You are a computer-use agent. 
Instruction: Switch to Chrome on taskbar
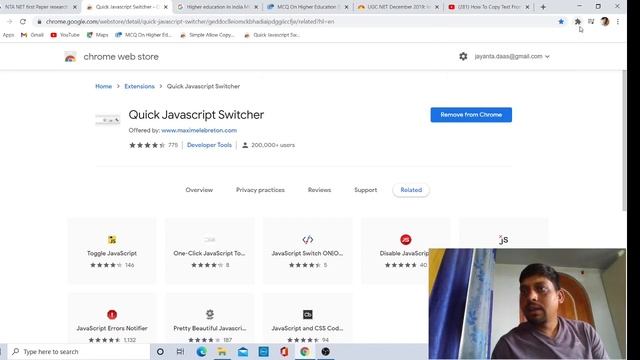(x=305, y=351)
